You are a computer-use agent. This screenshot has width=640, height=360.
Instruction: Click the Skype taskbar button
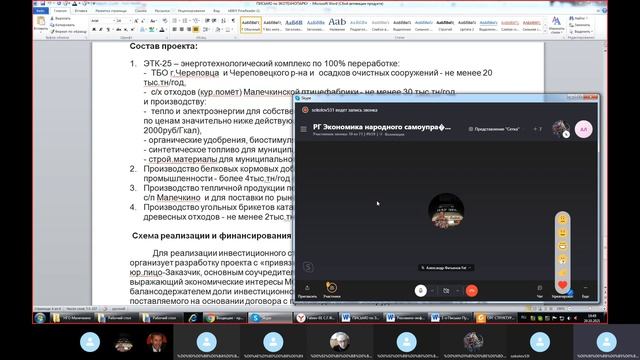pyautogui.click(x=269, y=318)
